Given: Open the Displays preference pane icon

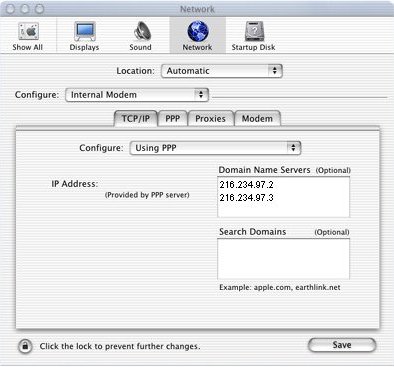Looking at the screenshot, I should 85,32.
